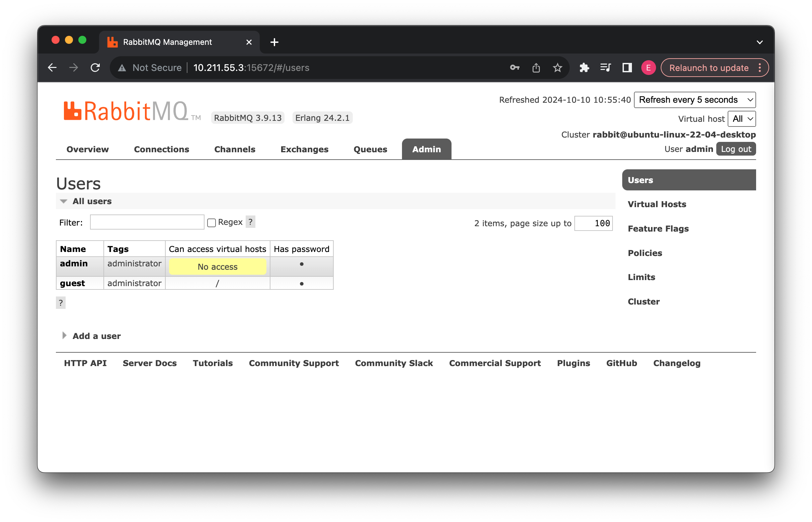The image size is (812, 522).
Task: Open the guest user link
Action: pyautogui.click(x=72, y=283)
